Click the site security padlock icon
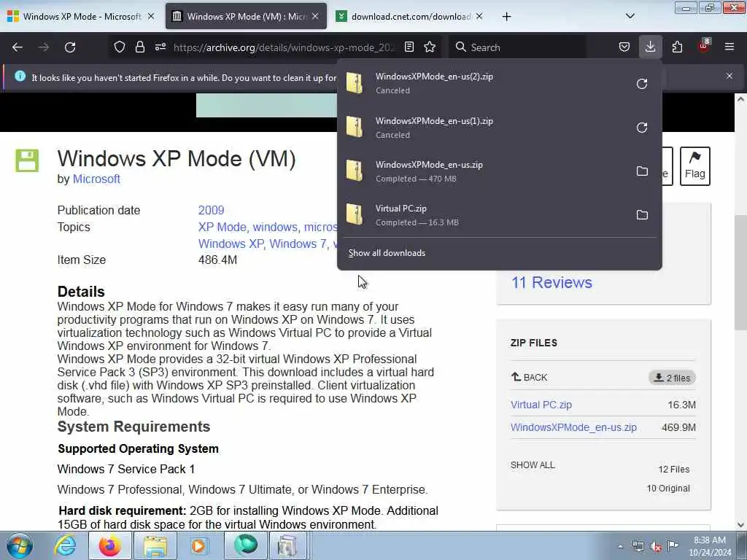 coord(139,47)
